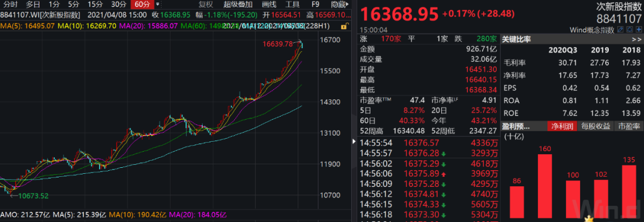644x222 pixels.
Task: Select the 1分 period tab
Action: [54, 5]
